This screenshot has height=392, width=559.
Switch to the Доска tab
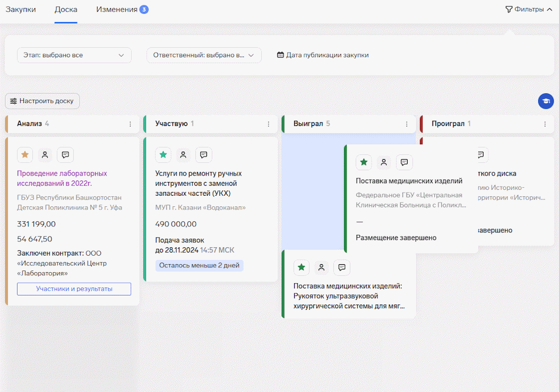coord(66,10)
